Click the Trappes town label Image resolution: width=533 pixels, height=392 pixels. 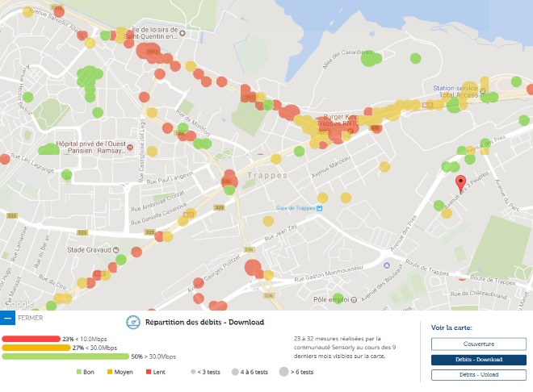click(267, 176)
